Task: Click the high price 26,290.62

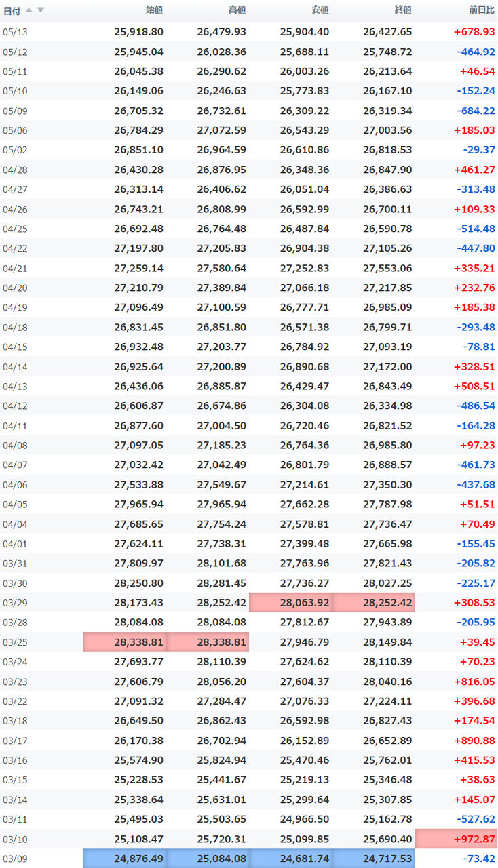Action: point(221,71)
